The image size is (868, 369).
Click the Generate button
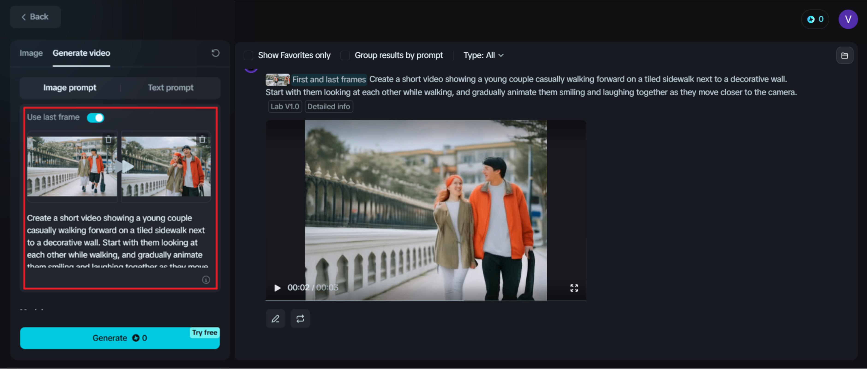(x=119, y=338)
